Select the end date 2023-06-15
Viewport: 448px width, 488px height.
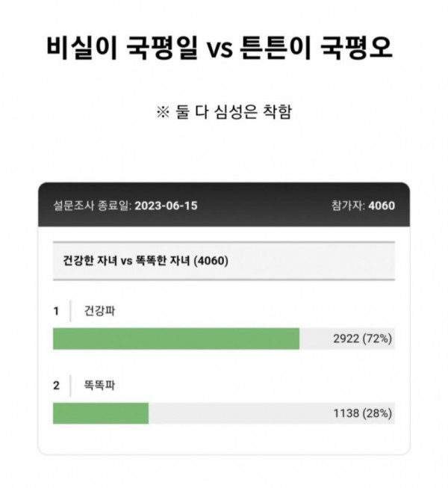point(166,206)
